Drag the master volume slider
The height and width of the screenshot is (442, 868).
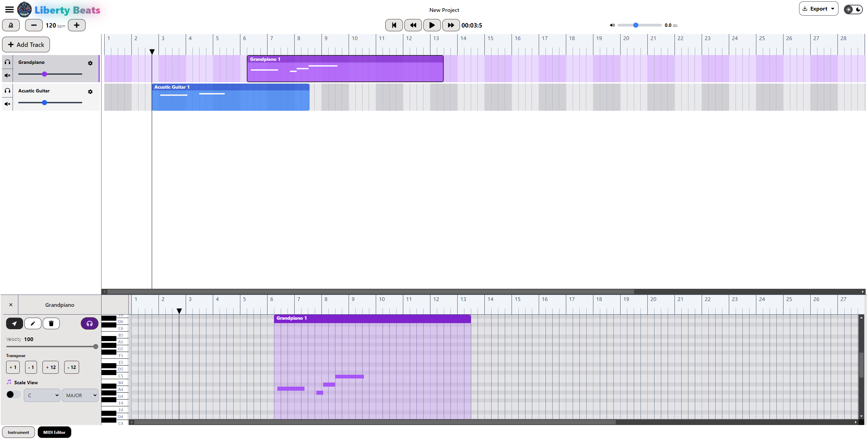(x=635, y=25)
